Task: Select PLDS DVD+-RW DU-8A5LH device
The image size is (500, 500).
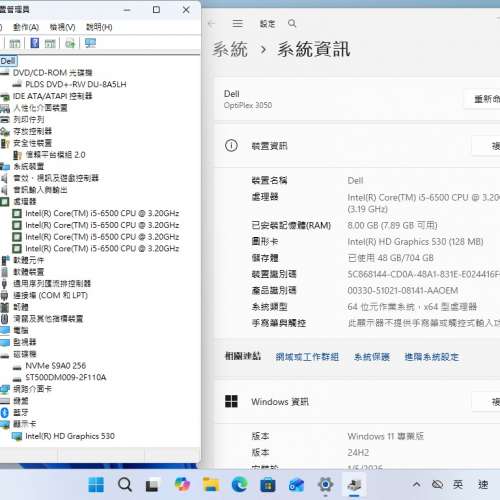Action: point(76,84)
